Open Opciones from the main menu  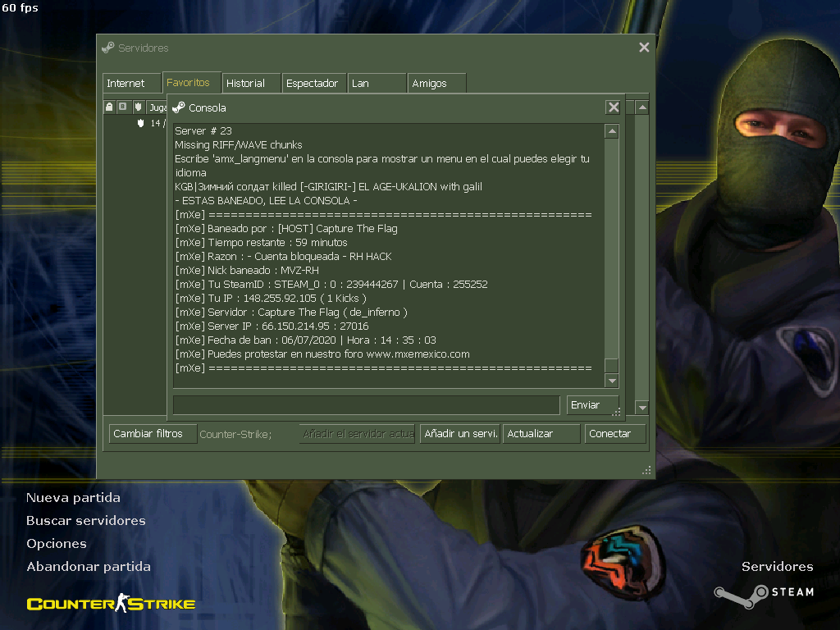[57, 544]
